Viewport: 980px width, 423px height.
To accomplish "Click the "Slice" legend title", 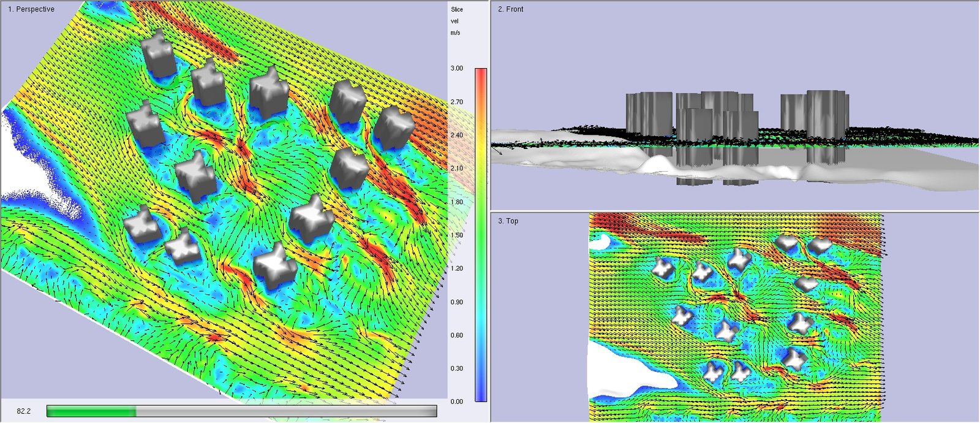I will click(x=457, y=9).
